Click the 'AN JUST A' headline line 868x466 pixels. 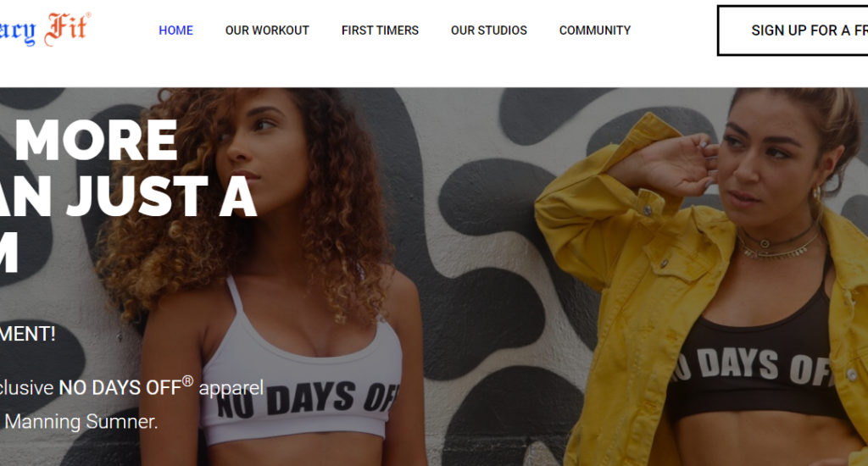tap(129, 197)
